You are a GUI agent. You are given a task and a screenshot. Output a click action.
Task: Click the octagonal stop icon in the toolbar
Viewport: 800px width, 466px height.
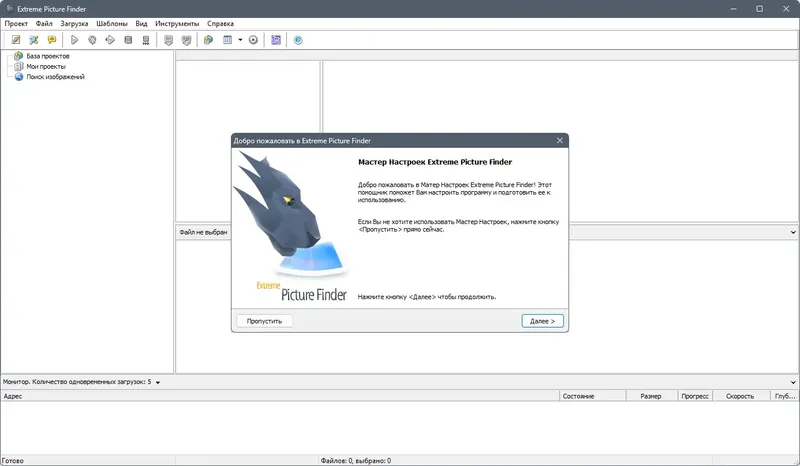click(x=92, y=40)
